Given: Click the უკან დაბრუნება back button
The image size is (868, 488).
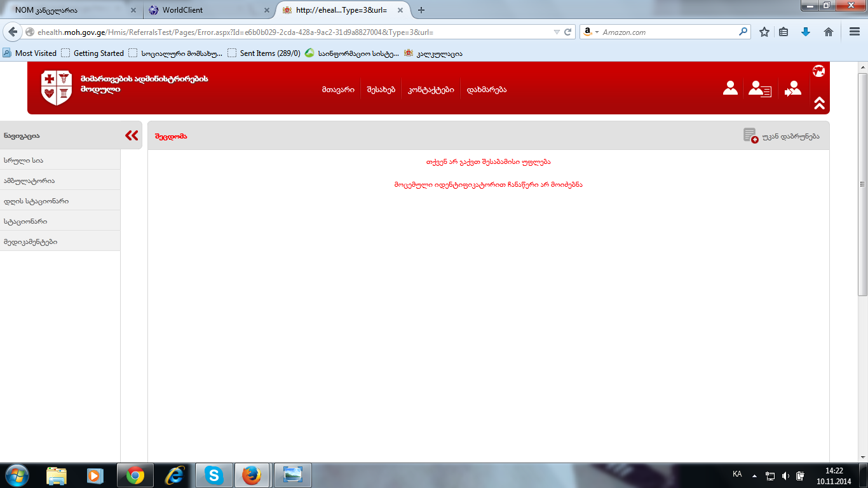Looking at the screenshot, I should (x=782, y=136).
